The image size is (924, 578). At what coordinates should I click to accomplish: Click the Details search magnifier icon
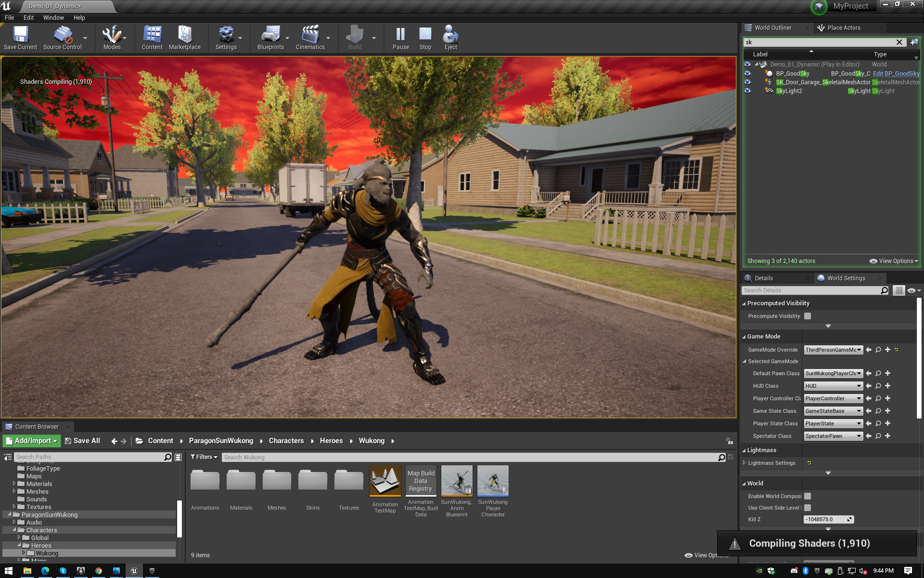pyautogui.click(x=884, y=290)
